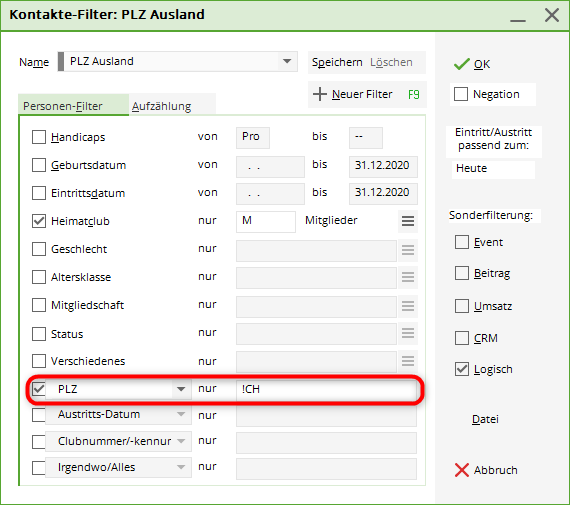Click the Datei button

(x=485, y=419)
